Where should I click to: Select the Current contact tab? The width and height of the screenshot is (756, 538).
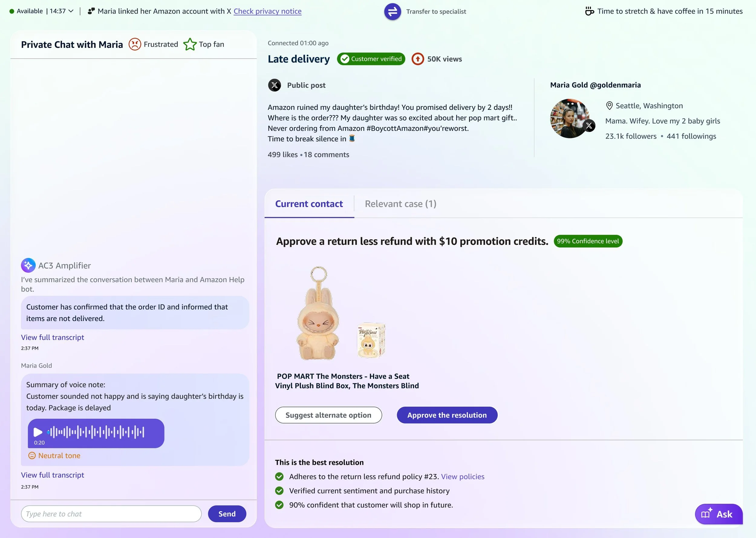pos(309,204)
